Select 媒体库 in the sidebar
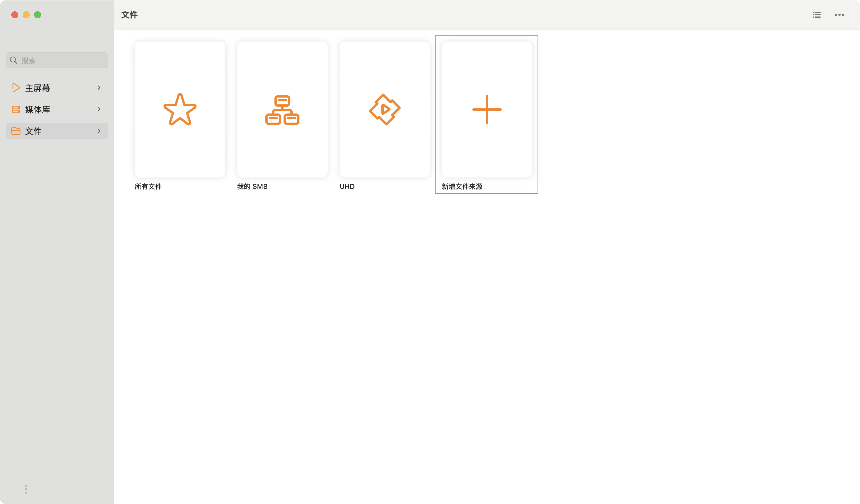The image size is (860, 504). [x=38, y=110]
